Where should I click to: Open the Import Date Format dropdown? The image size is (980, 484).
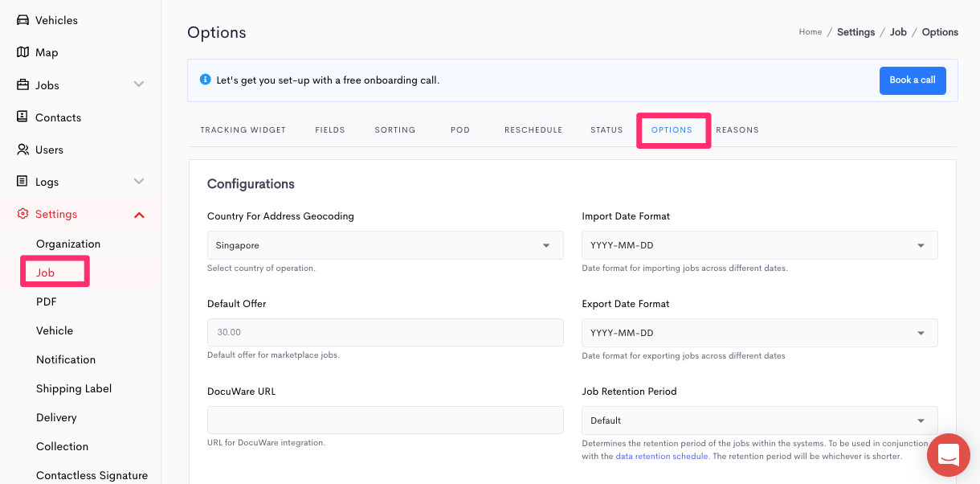[760, 245]
